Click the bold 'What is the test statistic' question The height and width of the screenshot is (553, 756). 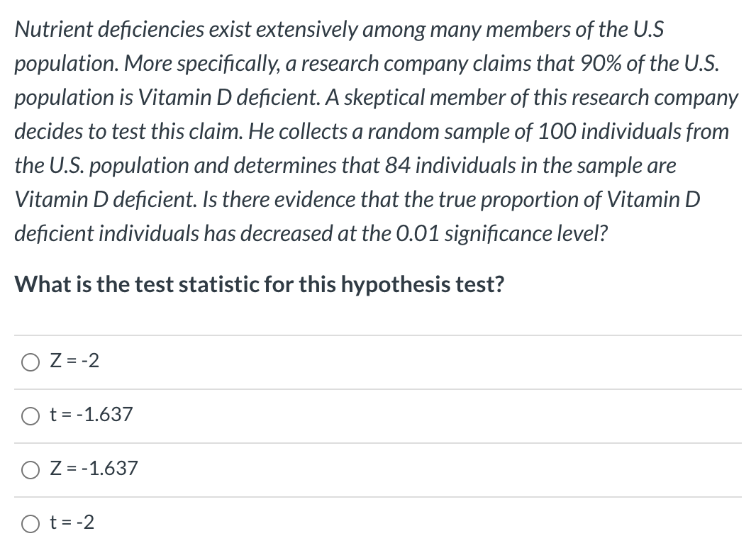259,284
